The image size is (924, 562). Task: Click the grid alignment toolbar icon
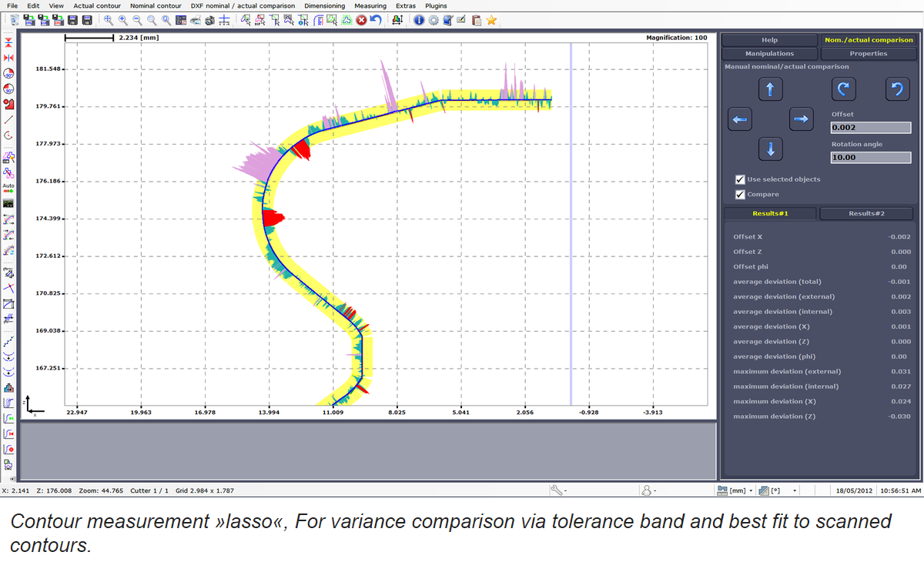(223, 20)
